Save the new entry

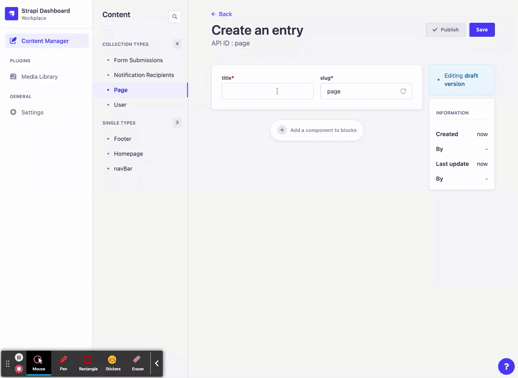(x=482, y=30)
